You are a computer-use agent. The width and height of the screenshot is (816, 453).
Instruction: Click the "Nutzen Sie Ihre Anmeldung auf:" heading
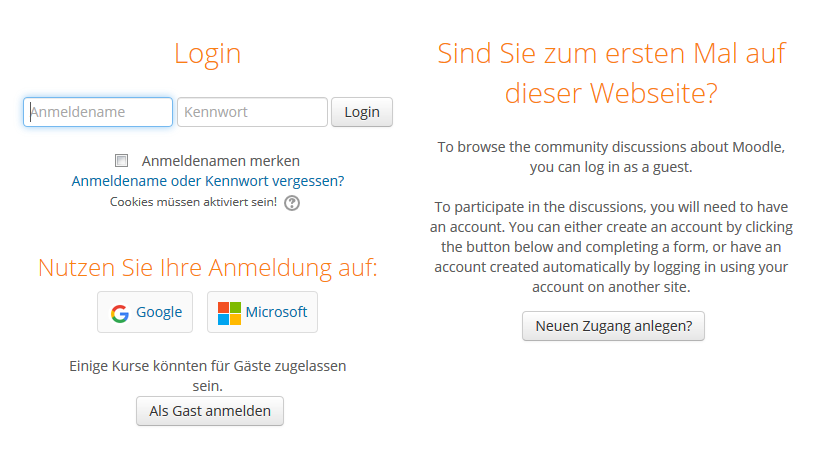207,267
